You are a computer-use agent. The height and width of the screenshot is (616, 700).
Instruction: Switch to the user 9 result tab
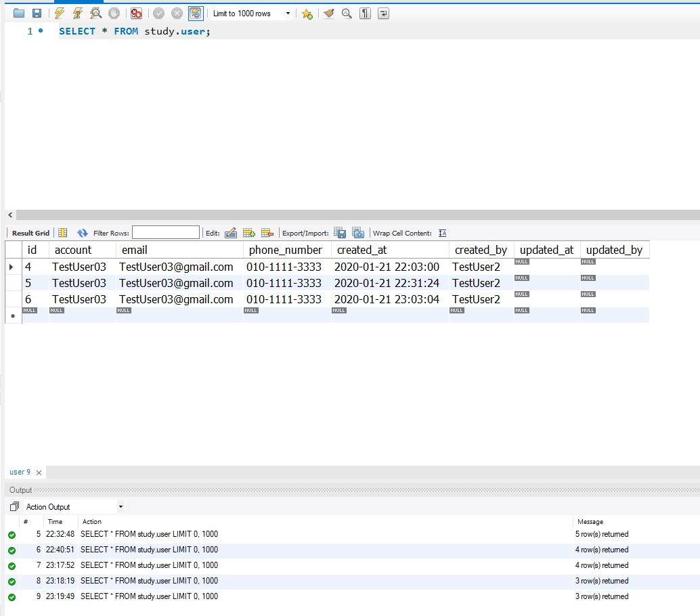pos(20,472)
